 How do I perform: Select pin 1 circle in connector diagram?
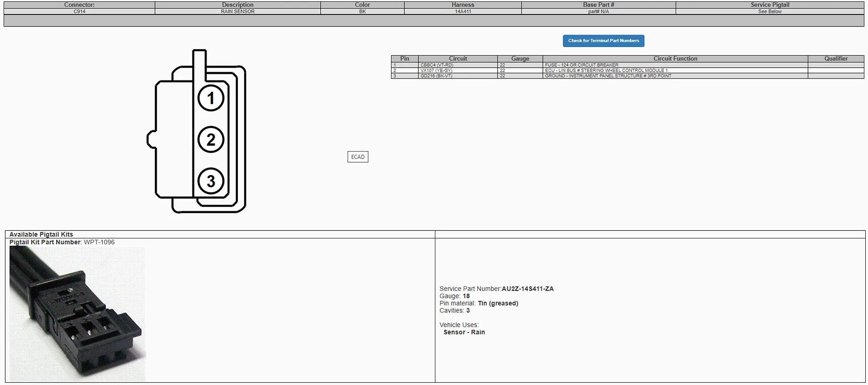[x=211, y=98]
